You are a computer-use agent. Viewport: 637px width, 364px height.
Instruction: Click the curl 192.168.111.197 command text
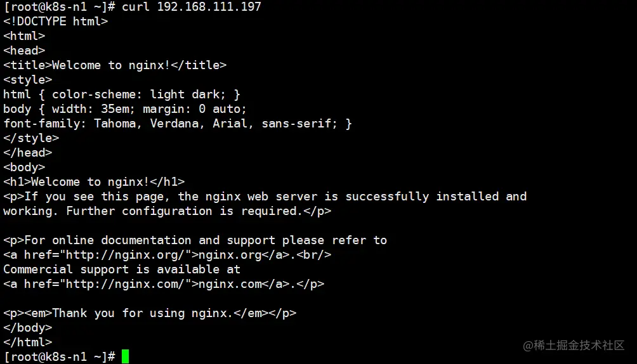pos(192,7)
